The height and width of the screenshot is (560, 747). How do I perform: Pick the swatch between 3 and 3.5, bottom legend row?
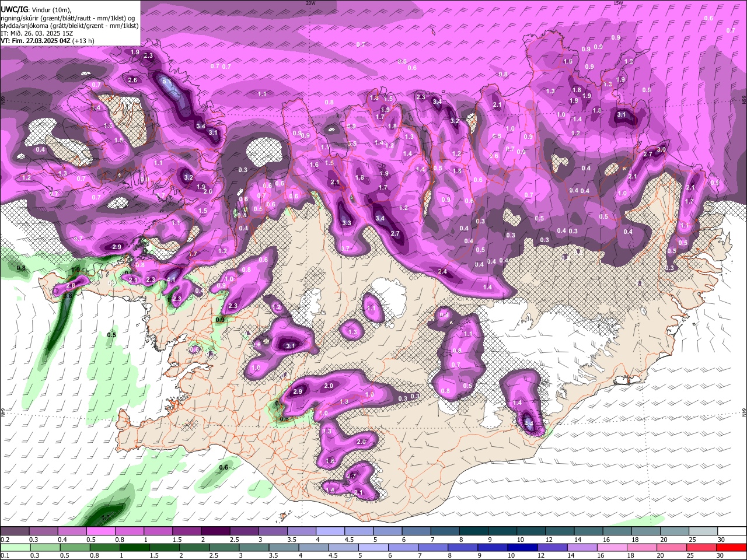coord(254,547)
